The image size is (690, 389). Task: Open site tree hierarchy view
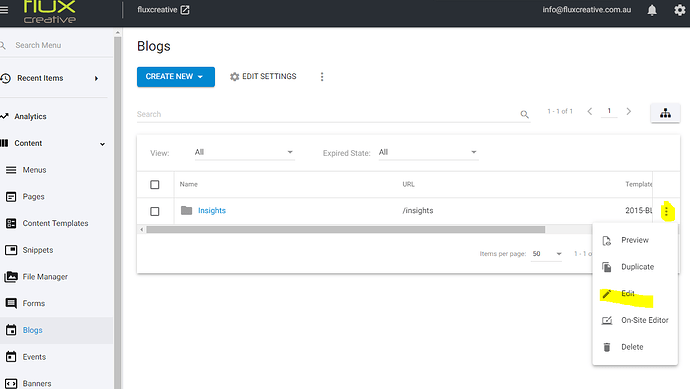(x=665, y=113)
